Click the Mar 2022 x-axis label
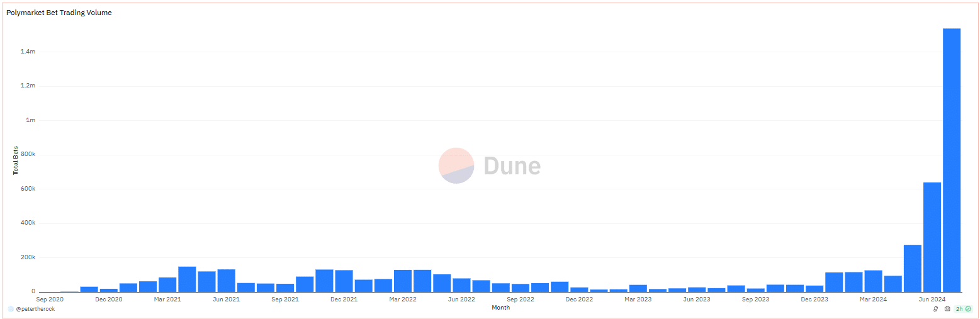The height and width of the screenshot is (319, 980). coord(403,299)
